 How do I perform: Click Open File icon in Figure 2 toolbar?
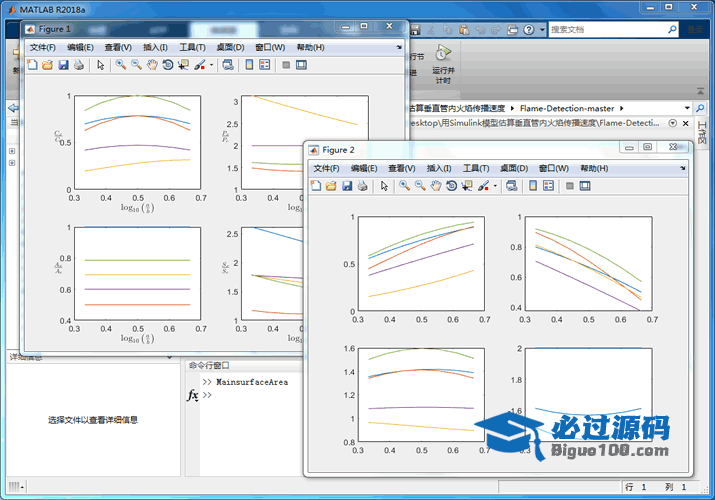tap(331, 186)
